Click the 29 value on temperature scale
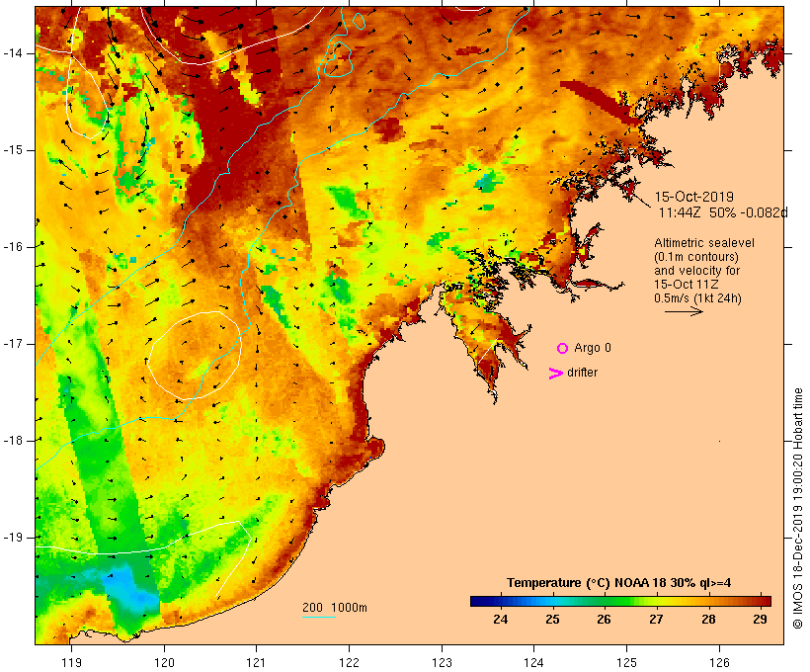The height and width of the screenshot is (672, 810). pyautogui.click(x=760, y=619)
